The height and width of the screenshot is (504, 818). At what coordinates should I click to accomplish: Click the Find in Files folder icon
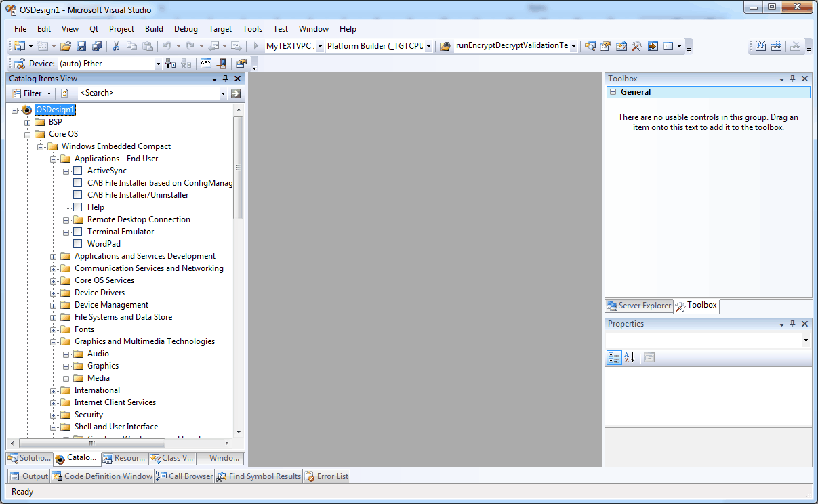tap(445, 46)
